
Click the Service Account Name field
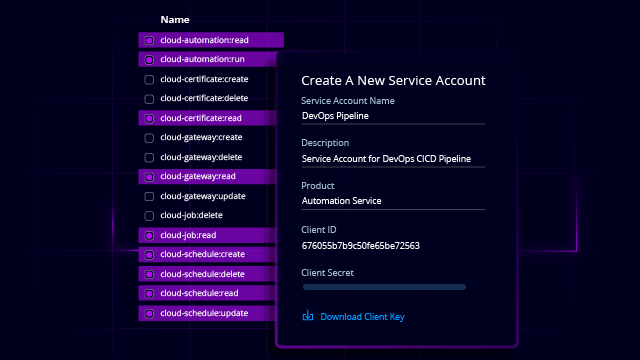(393, 116)
